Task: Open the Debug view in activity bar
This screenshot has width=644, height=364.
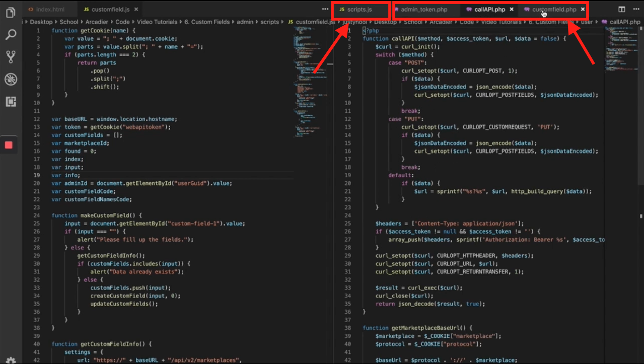Action: pos(11,79)
